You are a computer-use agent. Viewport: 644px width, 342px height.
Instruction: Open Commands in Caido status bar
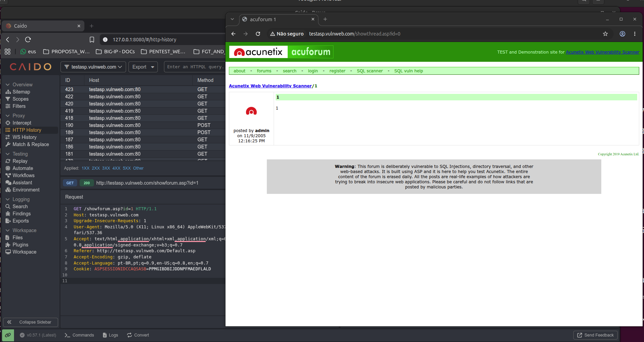coord(79,335)
